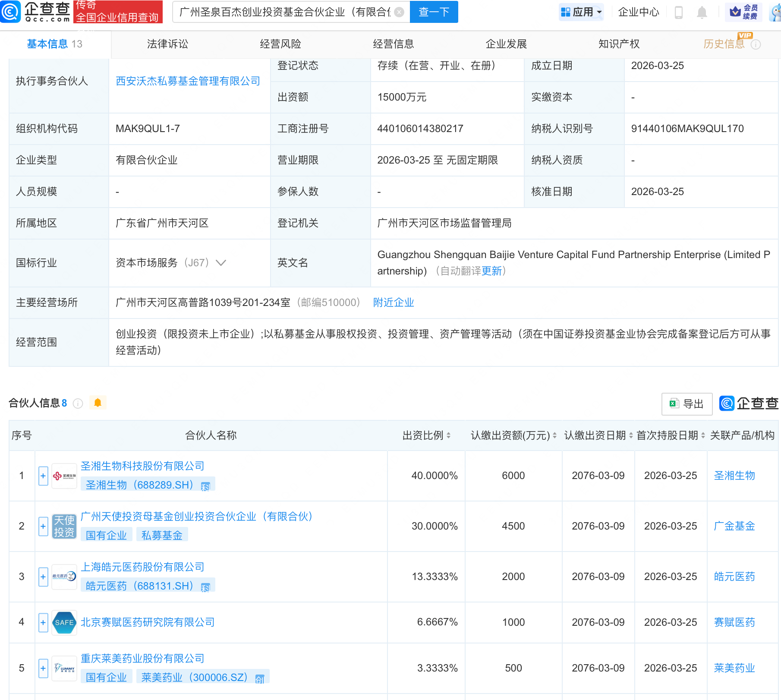This screenshot has height=700, width=781.
Task: Switch to the 法律诉讼 tab
Action: point(167,44)
